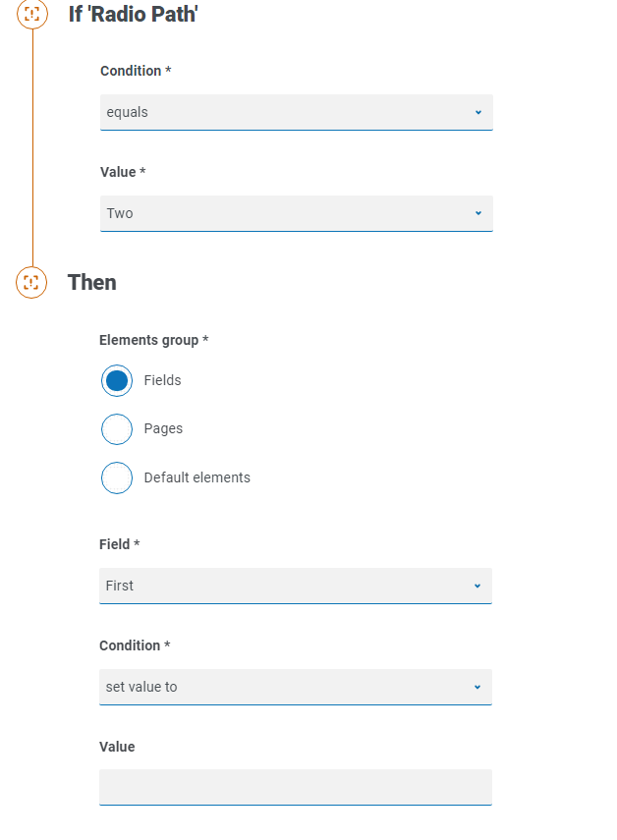Open the Value dropdown showing 'Two'
617x840 pixels.
pyautogui.click(x=285, y=213)
